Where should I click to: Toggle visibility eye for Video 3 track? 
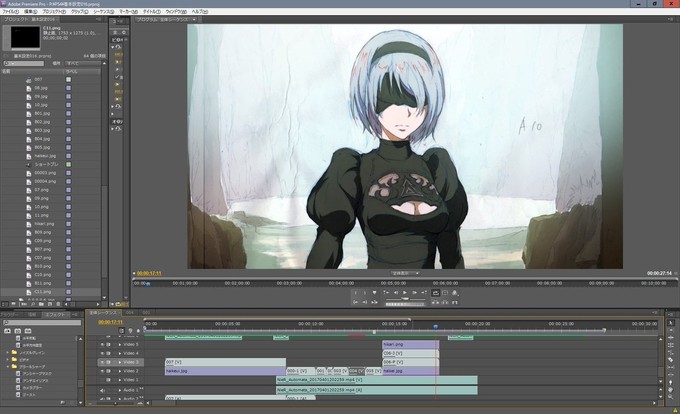104,361
